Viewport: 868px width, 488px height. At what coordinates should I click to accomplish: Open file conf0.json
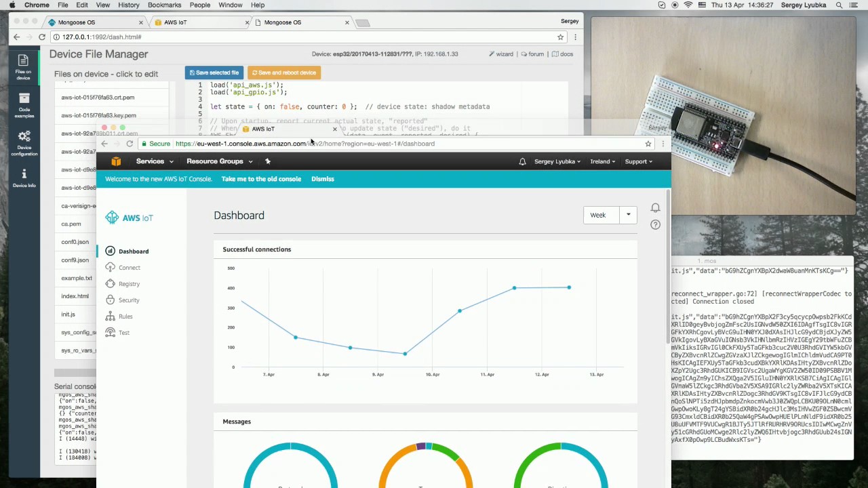(75, 242)
